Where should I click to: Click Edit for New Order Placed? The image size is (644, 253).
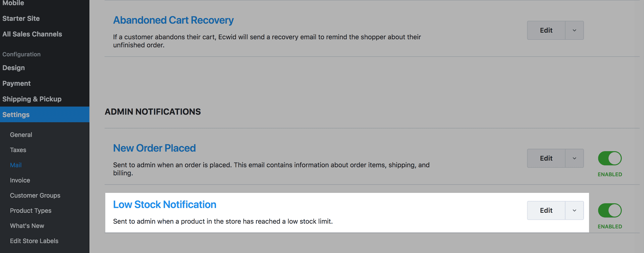click(x=546, y=158)
